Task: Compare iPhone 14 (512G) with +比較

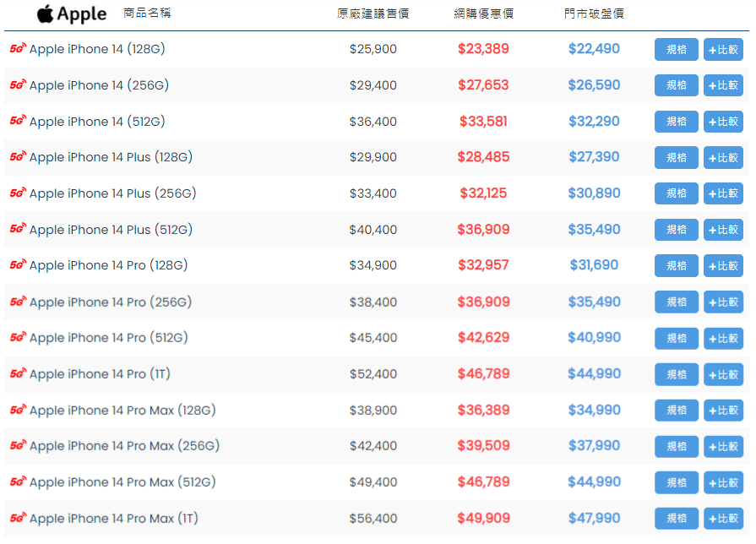Action: [723, 122]
